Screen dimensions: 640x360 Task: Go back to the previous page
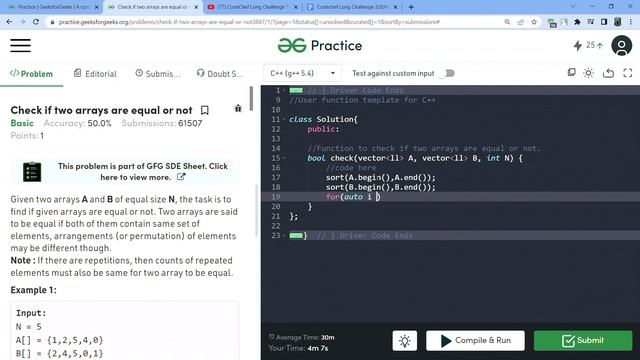coord(9,22)
